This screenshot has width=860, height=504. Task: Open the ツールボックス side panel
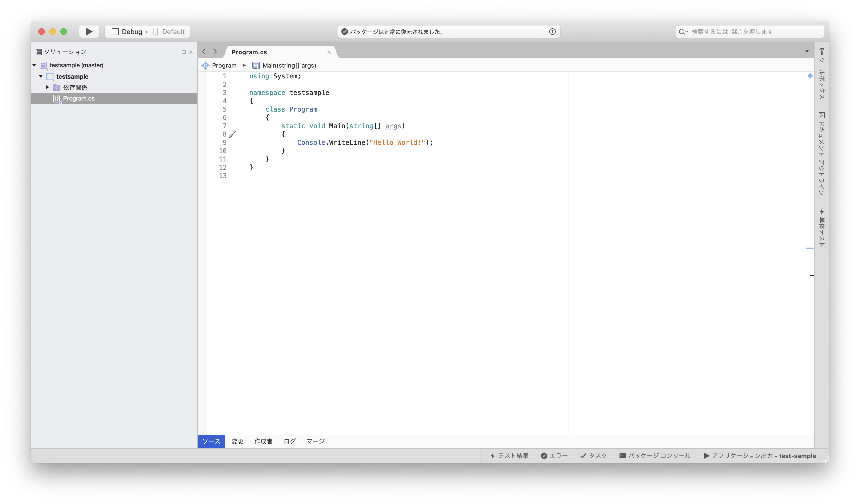tap(821, 74)
